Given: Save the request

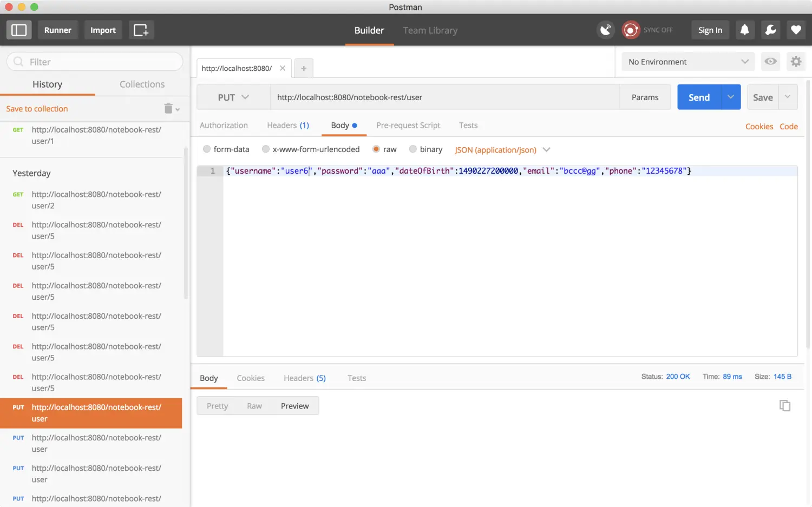Looking at the screenshot, I should pyautogui.click(x=763, y=97).
